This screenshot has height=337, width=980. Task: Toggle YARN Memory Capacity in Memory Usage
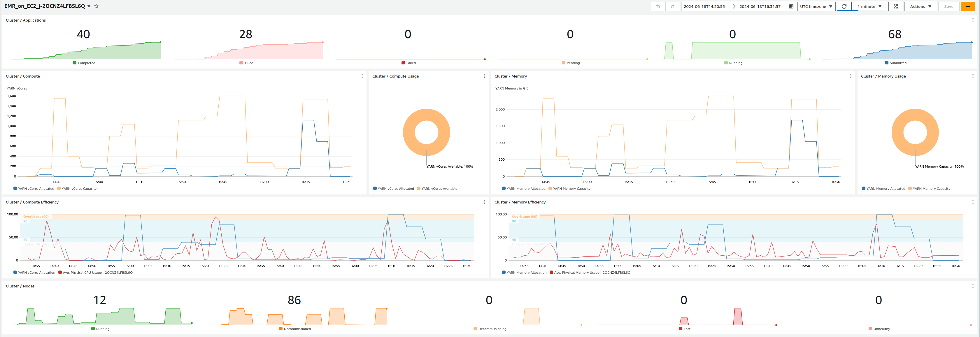coord(929,188)
